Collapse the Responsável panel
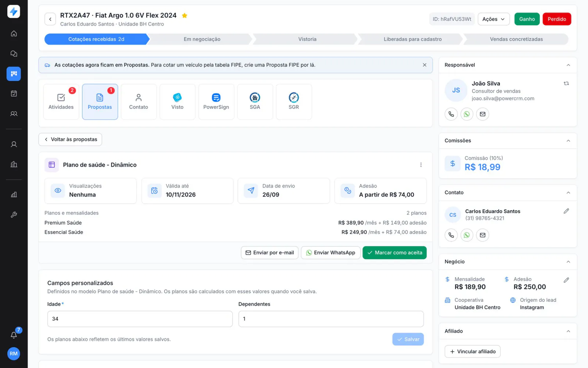 tap(568, 65)
